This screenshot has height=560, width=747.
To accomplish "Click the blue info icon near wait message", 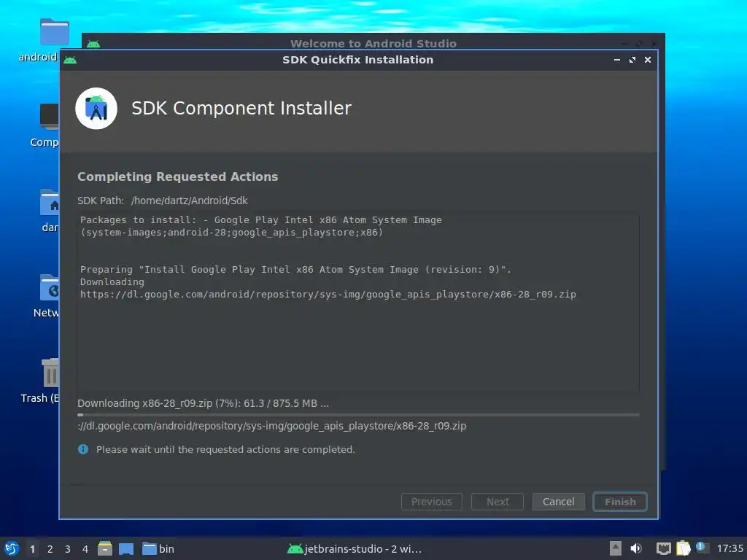I will click(x=83, y=449).
